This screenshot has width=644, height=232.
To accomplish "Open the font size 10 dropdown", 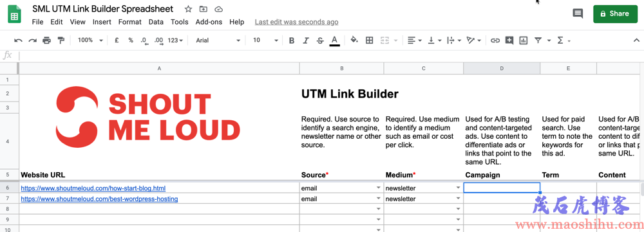I will (x=265, y=40).
